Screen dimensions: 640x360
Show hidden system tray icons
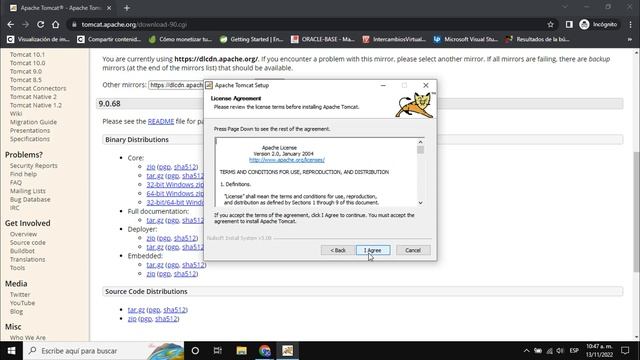527,351
